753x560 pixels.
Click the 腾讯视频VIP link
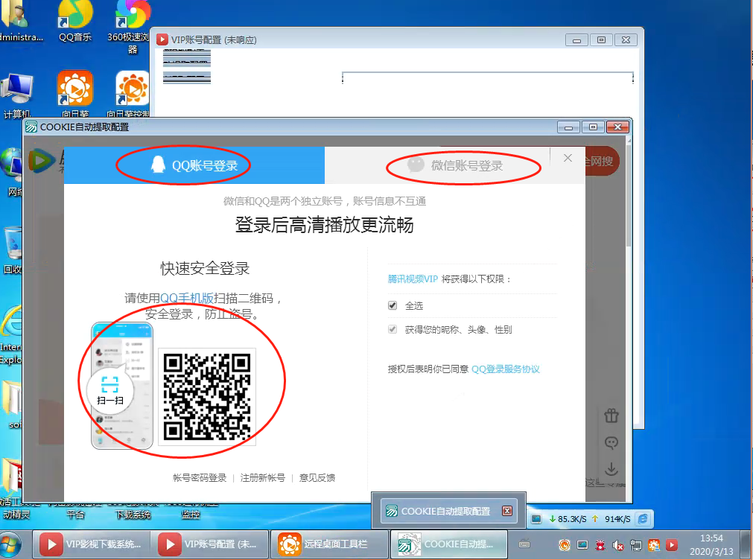pyautogui.click(x=413, y=279)
